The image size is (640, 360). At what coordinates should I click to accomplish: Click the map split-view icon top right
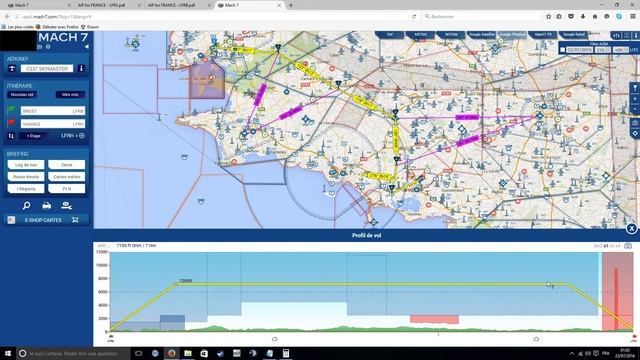pos(627,36)
